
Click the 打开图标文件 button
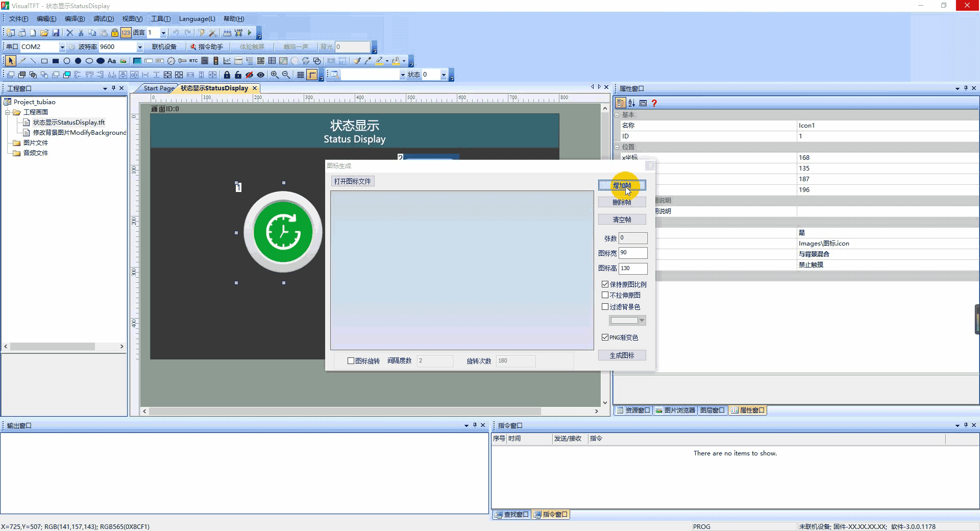(x=352, y=181)
